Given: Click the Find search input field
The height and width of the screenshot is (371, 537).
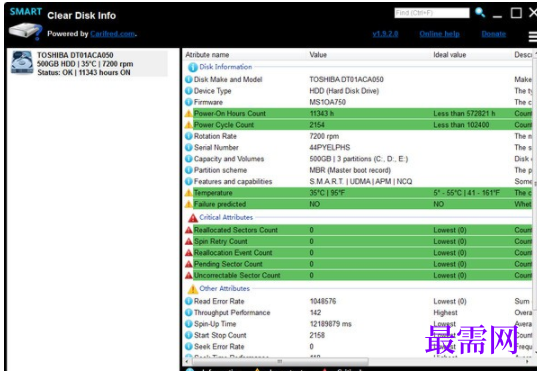Looking at the screenshot, I should tap(432, 13).
